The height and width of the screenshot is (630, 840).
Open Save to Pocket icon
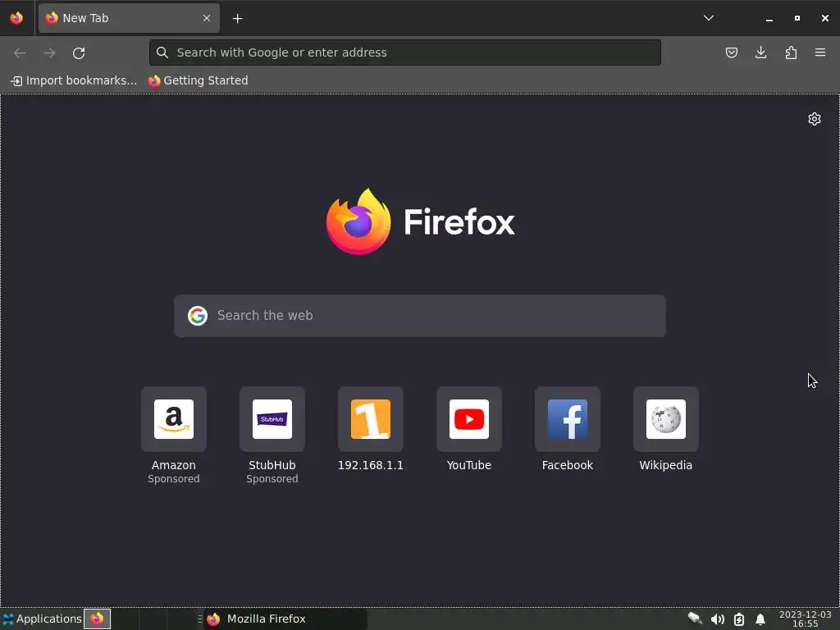point(731,52)
